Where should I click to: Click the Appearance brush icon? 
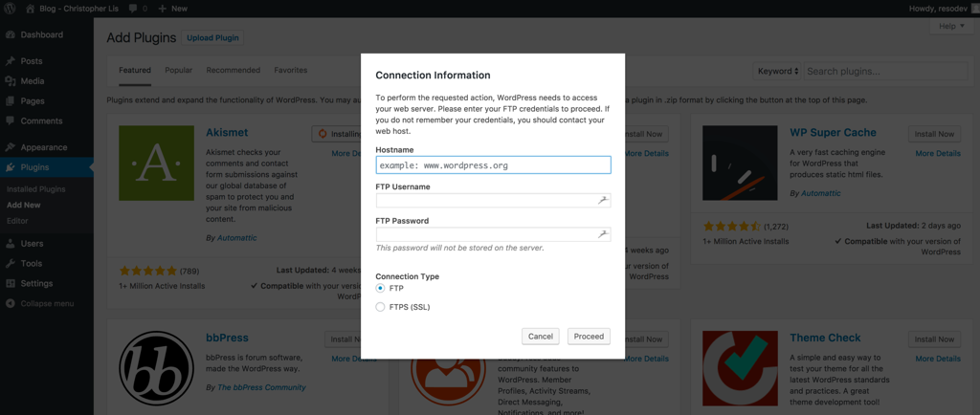tap(10, 147)
